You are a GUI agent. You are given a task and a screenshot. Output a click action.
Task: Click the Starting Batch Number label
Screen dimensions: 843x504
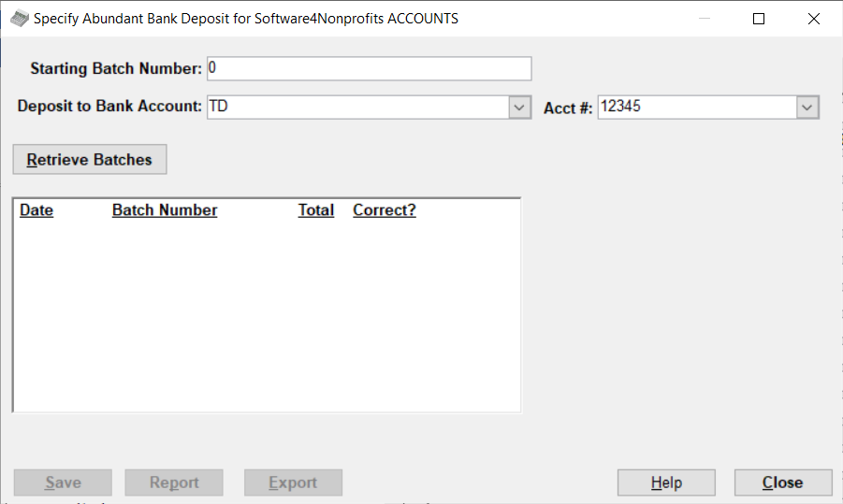coord(116,69)
